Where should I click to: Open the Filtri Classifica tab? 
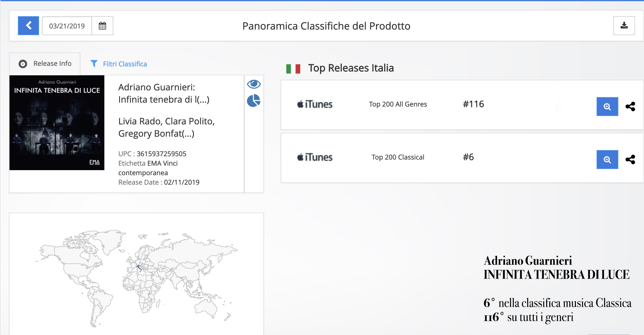pos(119,64)
